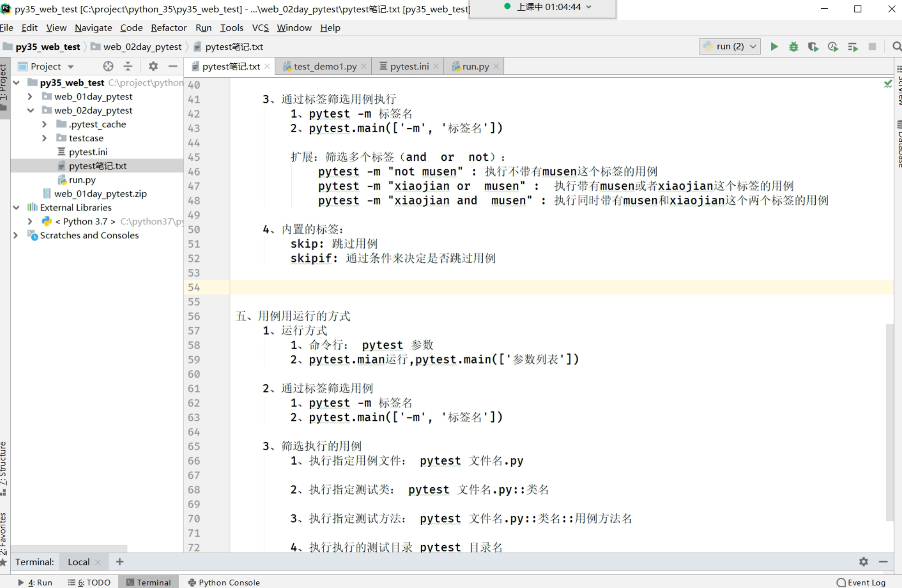Click the Debug bug icon

(793, 47)
